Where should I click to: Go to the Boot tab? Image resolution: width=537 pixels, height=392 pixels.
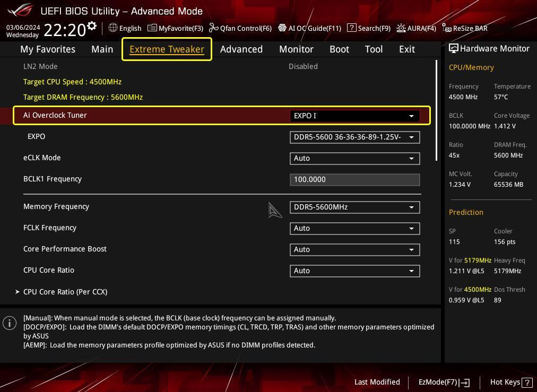[x=339, y=49]
